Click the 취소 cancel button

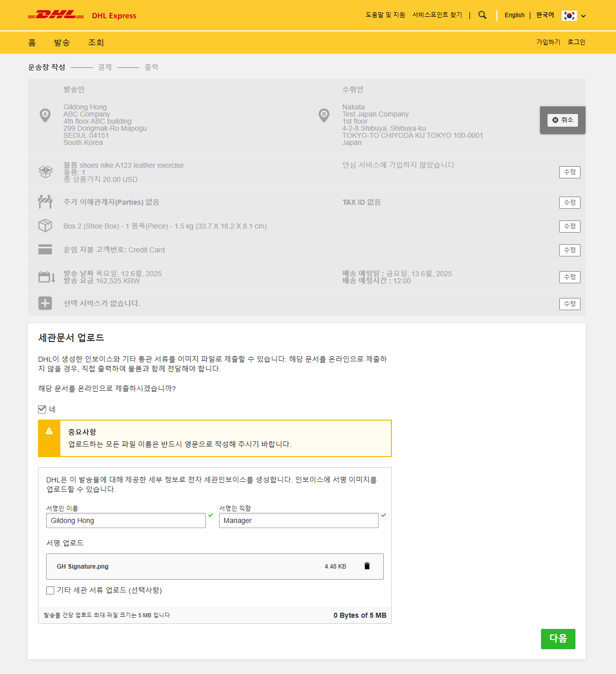point(563,120)
